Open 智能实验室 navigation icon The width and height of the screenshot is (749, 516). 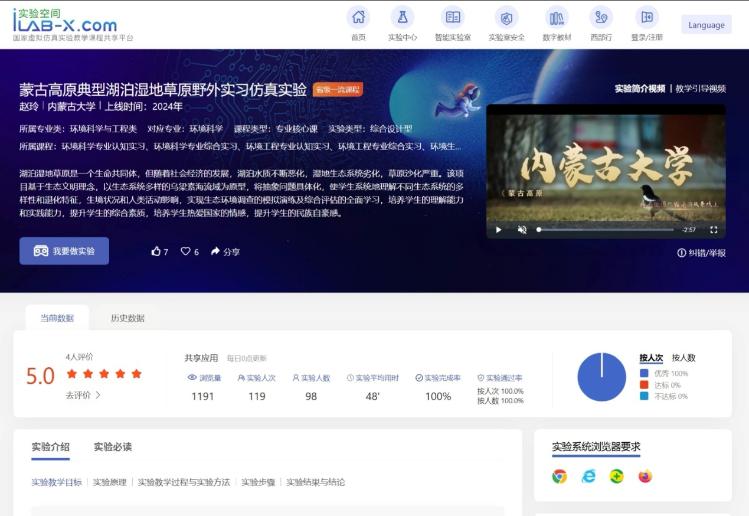coord(453,18)
